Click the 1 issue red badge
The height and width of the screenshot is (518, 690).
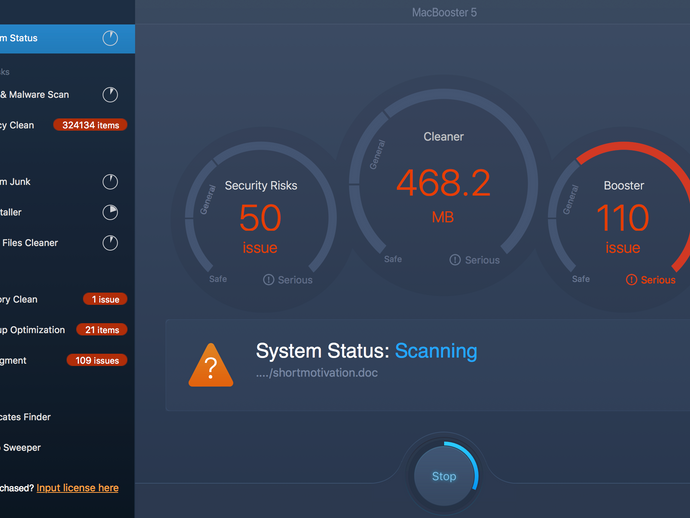(x=105, y=299)
